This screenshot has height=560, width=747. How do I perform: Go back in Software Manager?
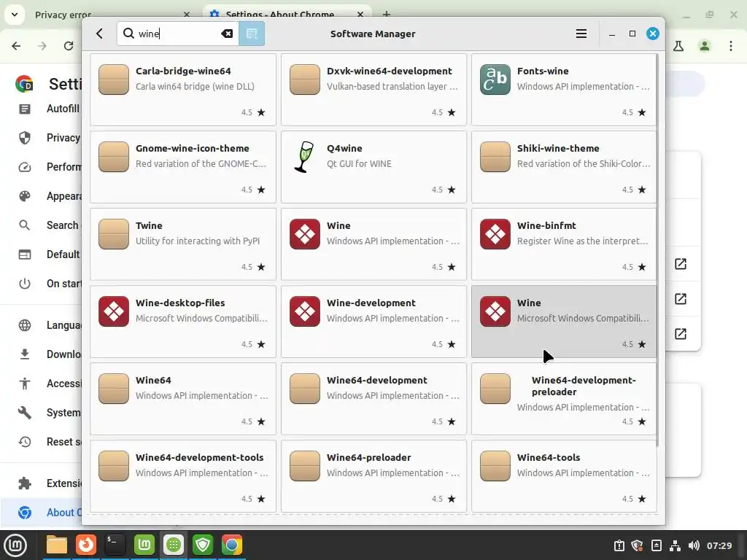click(x=99, y=34)
